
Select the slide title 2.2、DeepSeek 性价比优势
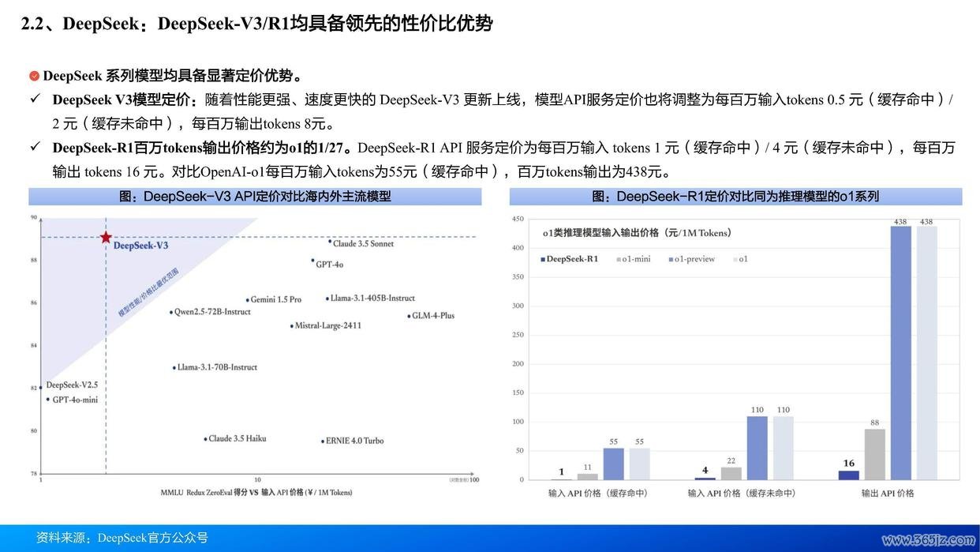click(x=256, y=24)
